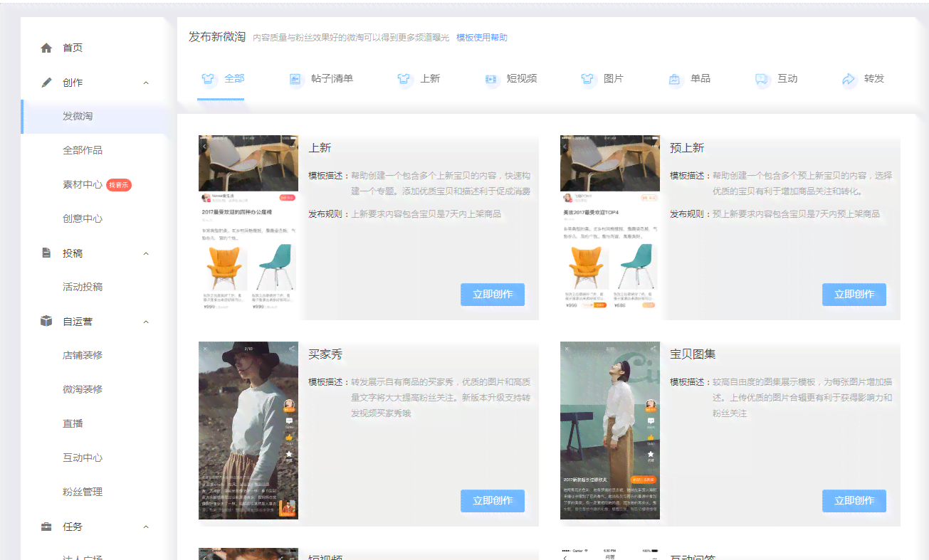
Task: Click the briefcase icon beside 任务
Action: (x=46, y=527)
